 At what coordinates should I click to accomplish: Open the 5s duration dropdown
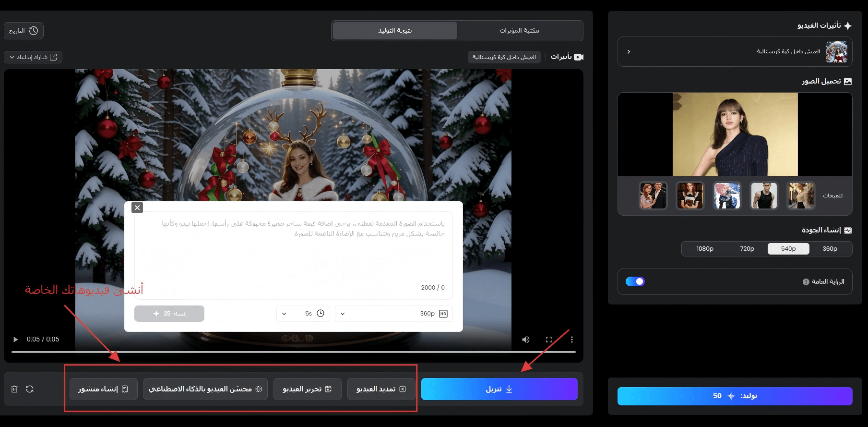point(303,314)
